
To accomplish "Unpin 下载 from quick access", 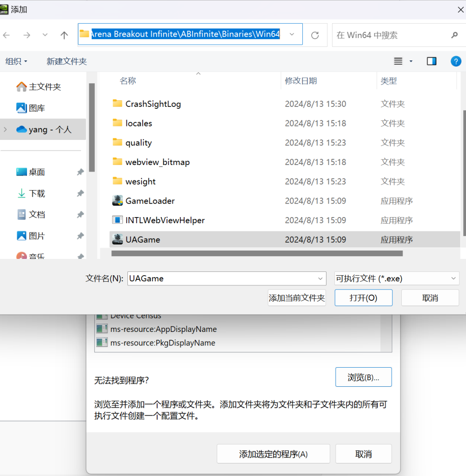I will [x=80, y=193].
